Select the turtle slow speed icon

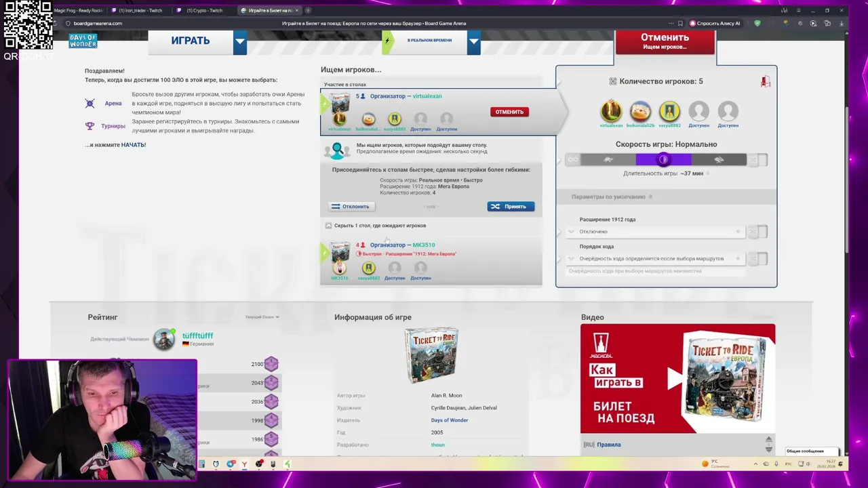(608, 160)
